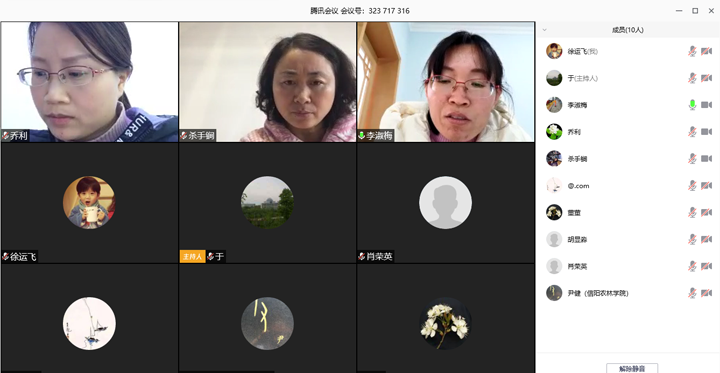The height and width of the screenshot is (373, 720).
Task: Toggle 李淑梅's camera icon in member list
Action: pos(706,105)
